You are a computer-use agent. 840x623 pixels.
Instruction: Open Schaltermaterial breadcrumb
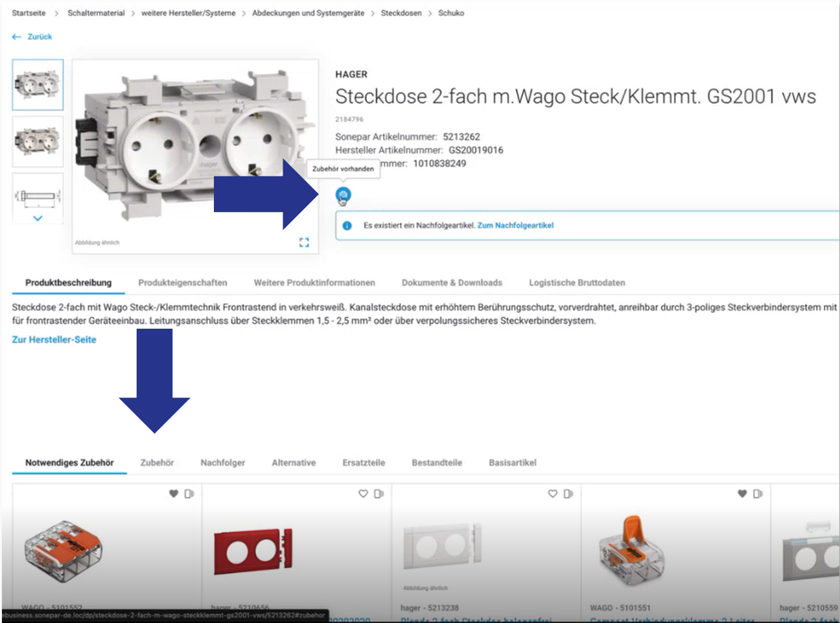pyautogui.click(x=96, y=13)
